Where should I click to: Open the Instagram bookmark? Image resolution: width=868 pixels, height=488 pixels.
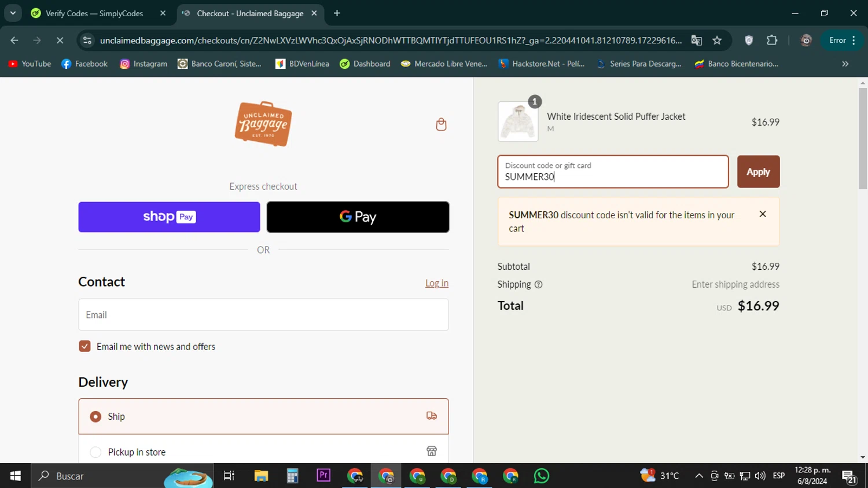(144, 64)
